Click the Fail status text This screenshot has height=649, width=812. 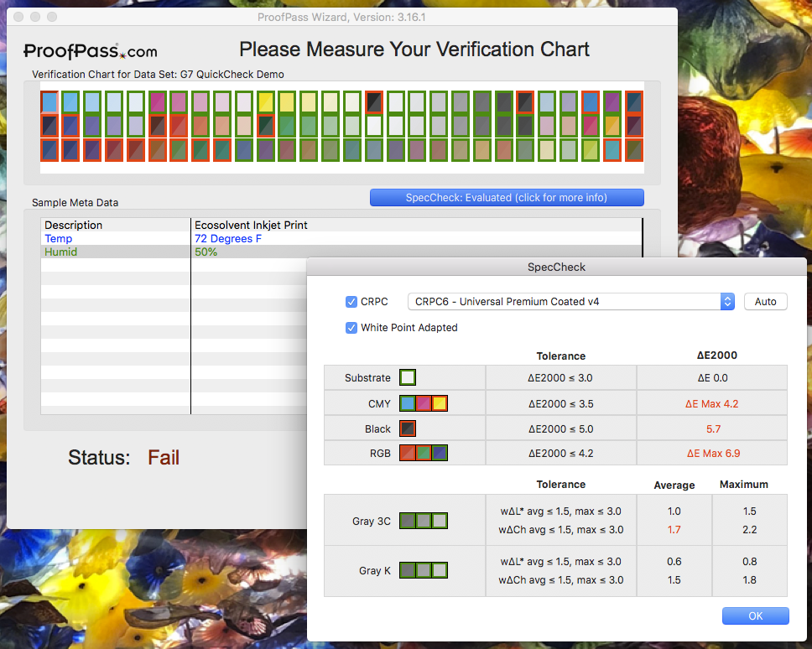point(163,458)
